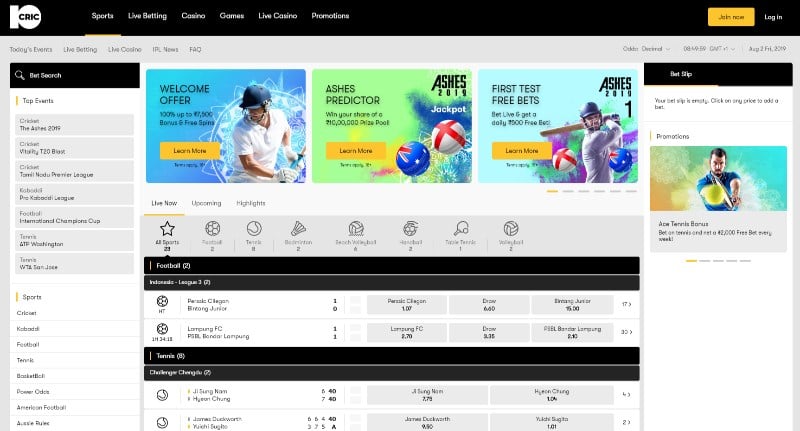Open Games in top navigation
The image size is (800, 431).
(232, 16)
